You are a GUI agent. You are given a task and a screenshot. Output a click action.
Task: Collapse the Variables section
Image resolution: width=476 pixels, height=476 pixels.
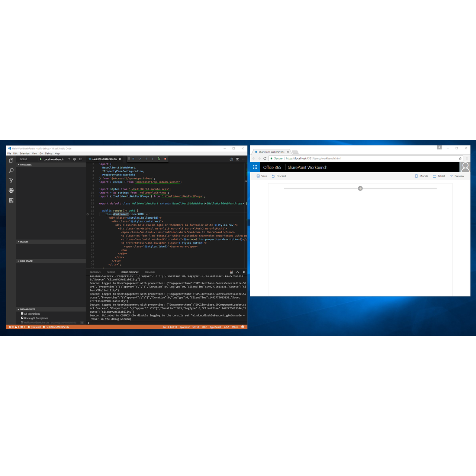(51, 165)
